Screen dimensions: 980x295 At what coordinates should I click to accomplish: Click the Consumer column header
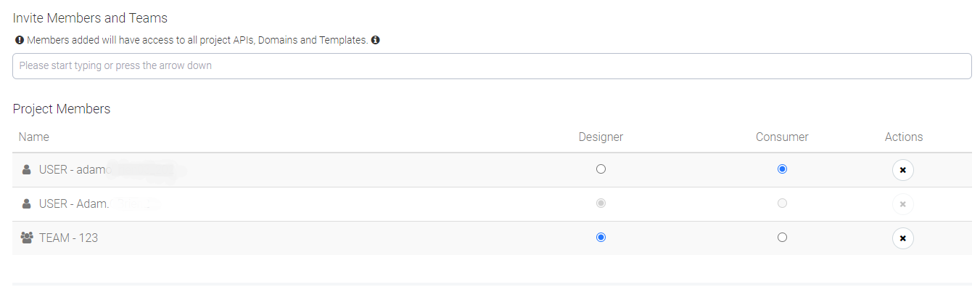pyautogui.click(x=782, y=137)
